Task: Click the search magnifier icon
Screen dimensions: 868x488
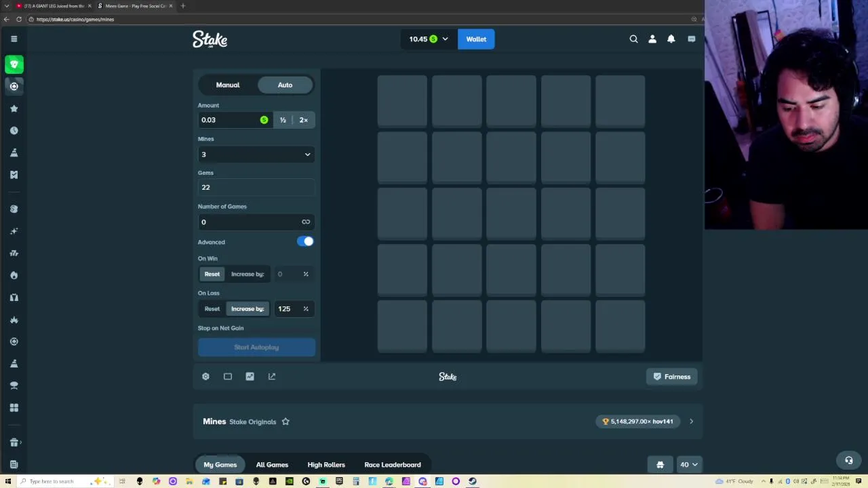Action: [x=633, y=39]
